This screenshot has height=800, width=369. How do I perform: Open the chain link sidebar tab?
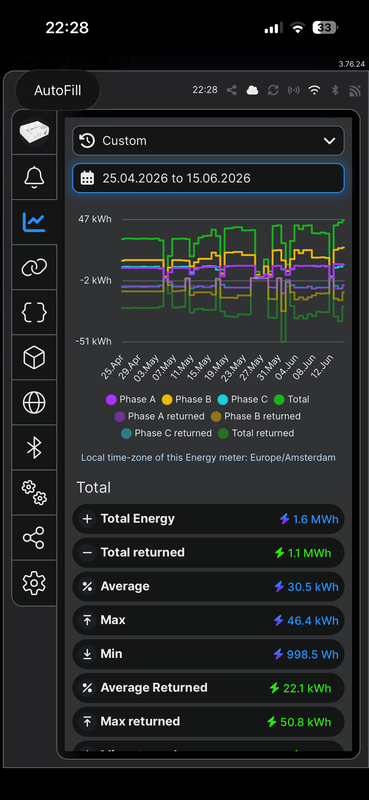pos(34,267)
